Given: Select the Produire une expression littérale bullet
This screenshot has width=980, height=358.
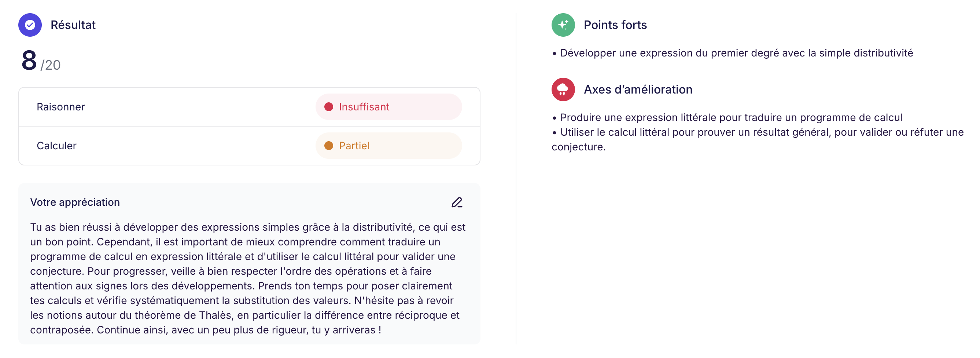Looking at the screenshot, I should click(x=727, y=118).
